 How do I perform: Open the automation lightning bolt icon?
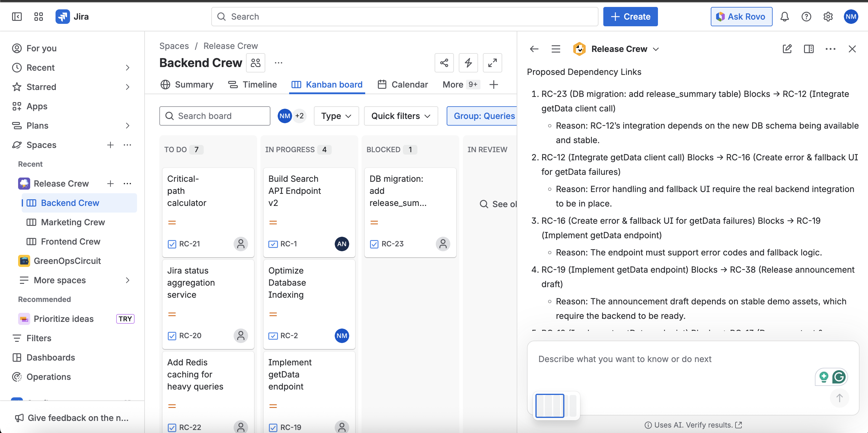468,63
